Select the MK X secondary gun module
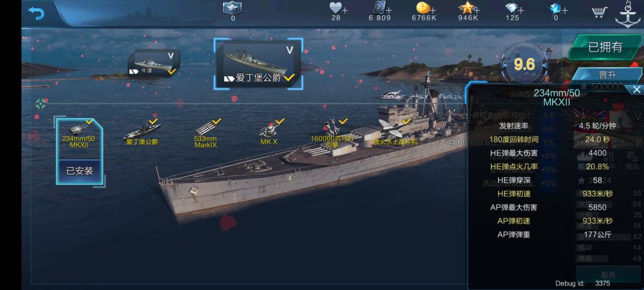The image size is (644, 290). click(270, 132)
